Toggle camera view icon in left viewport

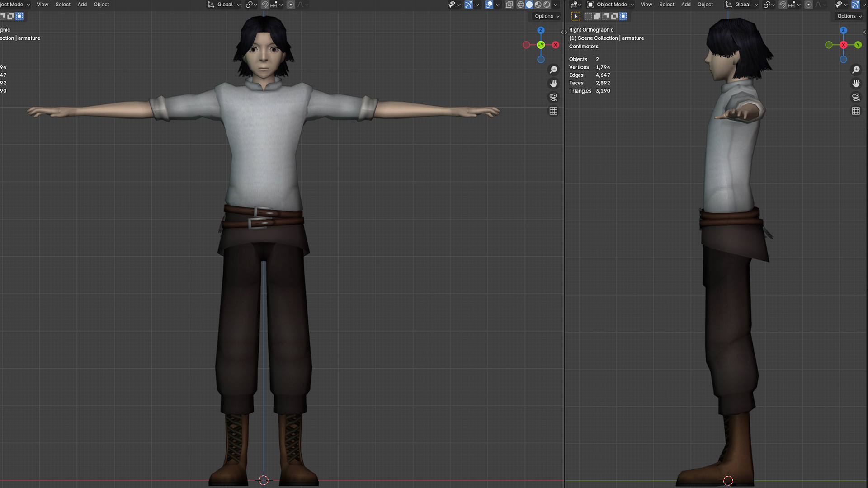click(x=553, y=97)
